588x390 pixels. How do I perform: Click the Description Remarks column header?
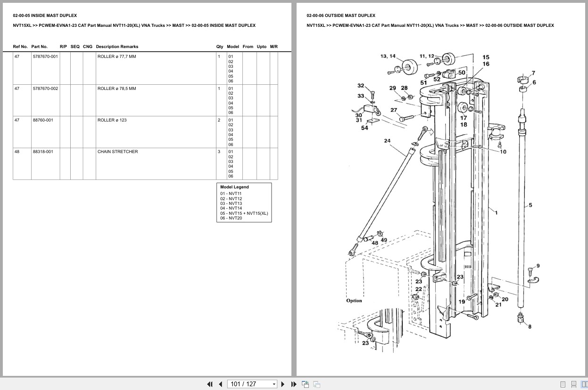[x=117, y=47]
